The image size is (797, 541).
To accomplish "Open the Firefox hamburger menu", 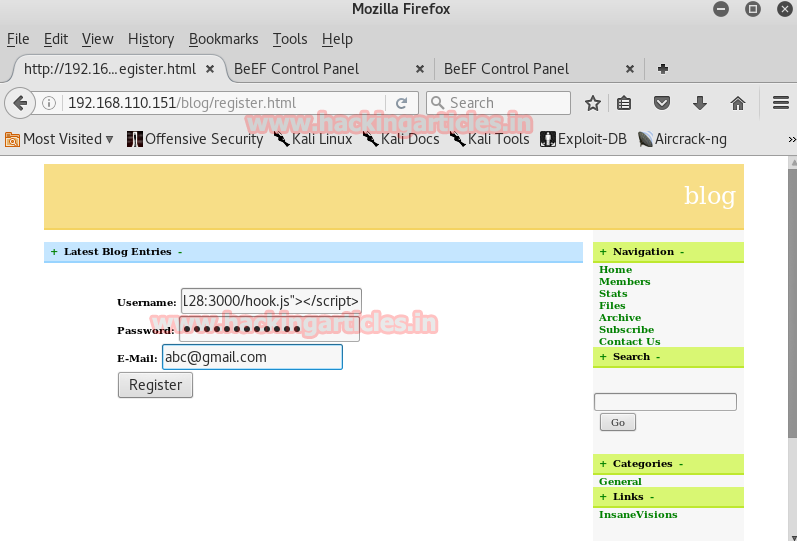I will (x=781, y=103).
